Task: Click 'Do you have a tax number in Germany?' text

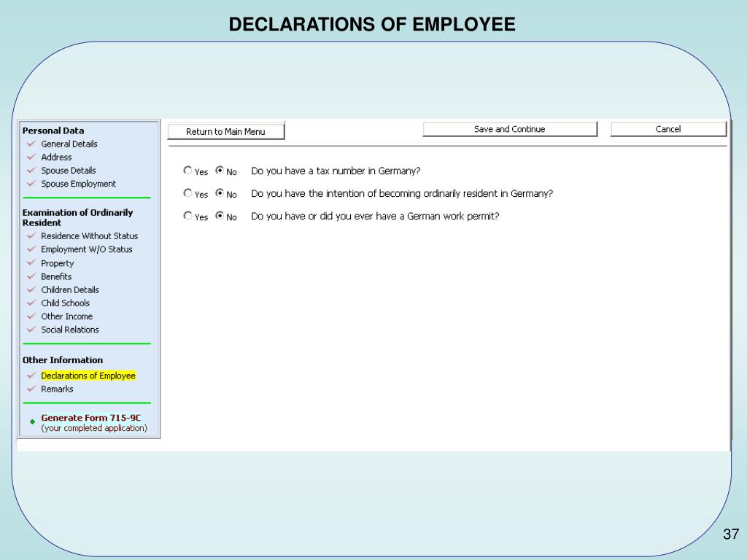Action: coord(336,171)
